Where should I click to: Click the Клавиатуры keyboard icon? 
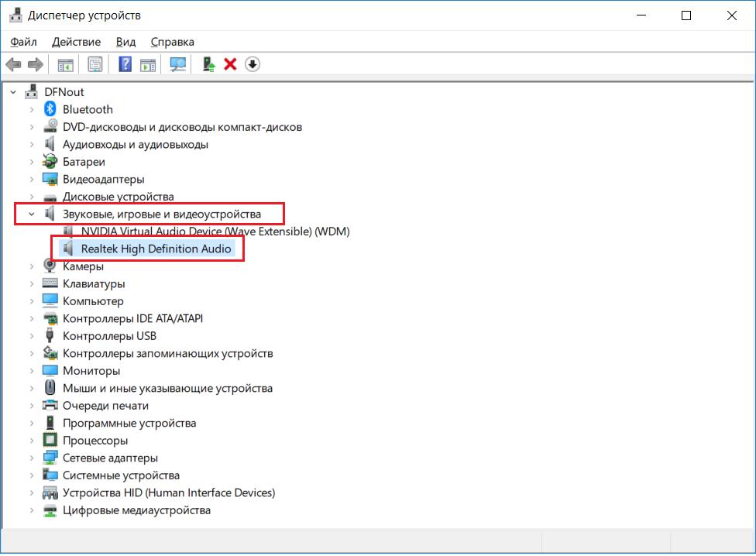[50, 283]
